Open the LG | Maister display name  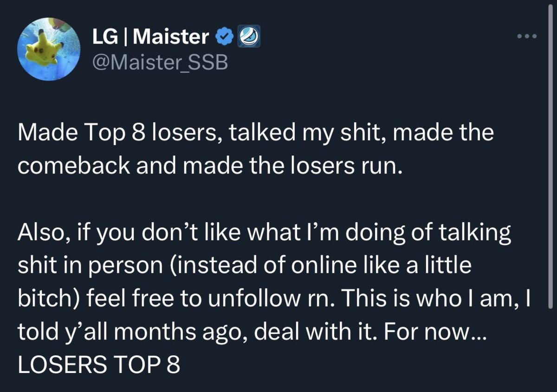149,37
